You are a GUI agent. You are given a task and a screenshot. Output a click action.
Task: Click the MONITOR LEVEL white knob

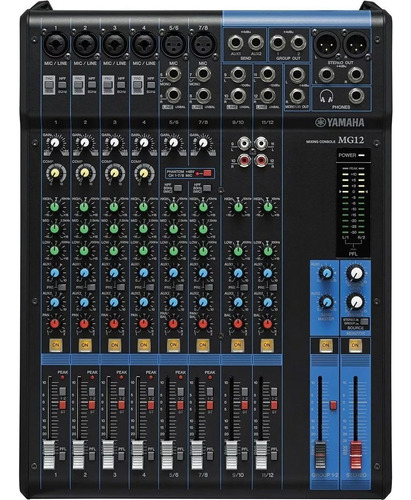click(x=356, y=273)
